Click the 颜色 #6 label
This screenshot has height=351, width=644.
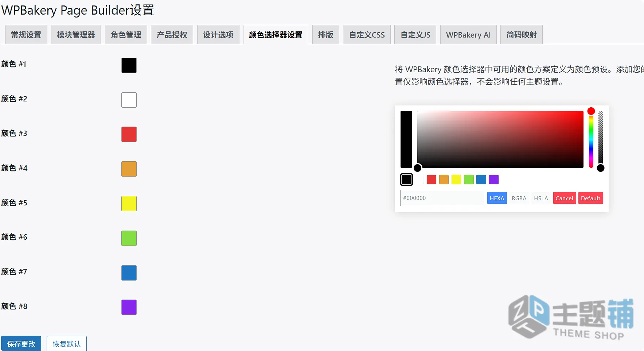(14, 237)
